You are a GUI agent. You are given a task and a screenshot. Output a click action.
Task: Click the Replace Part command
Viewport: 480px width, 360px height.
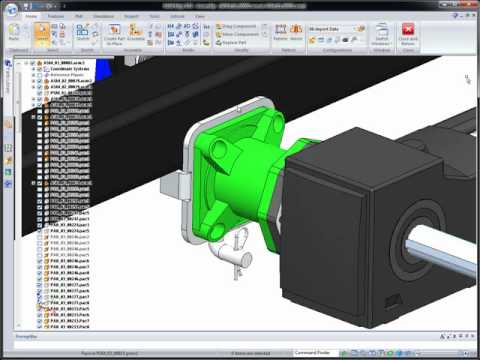coord(231,43)
